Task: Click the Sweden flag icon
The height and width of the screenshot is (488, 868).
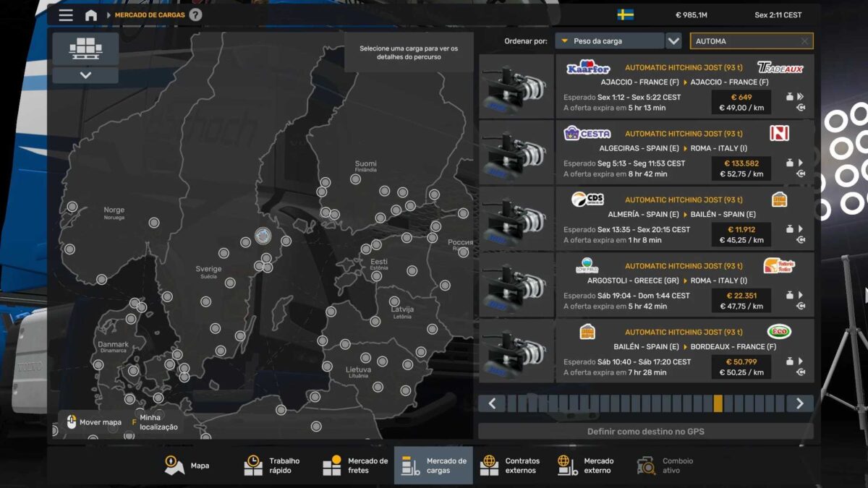Action: coord(625,15)
